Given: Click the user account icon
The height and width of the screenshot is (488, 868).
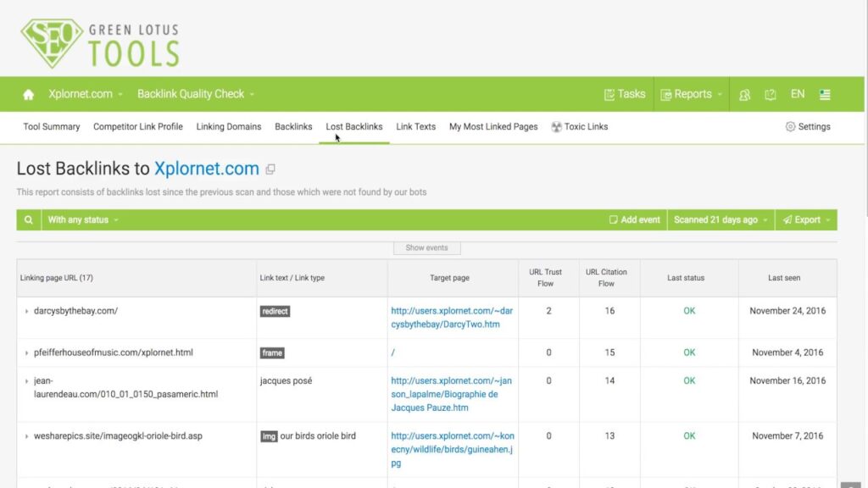Looking at the screenshot, I should coord(744,95).
